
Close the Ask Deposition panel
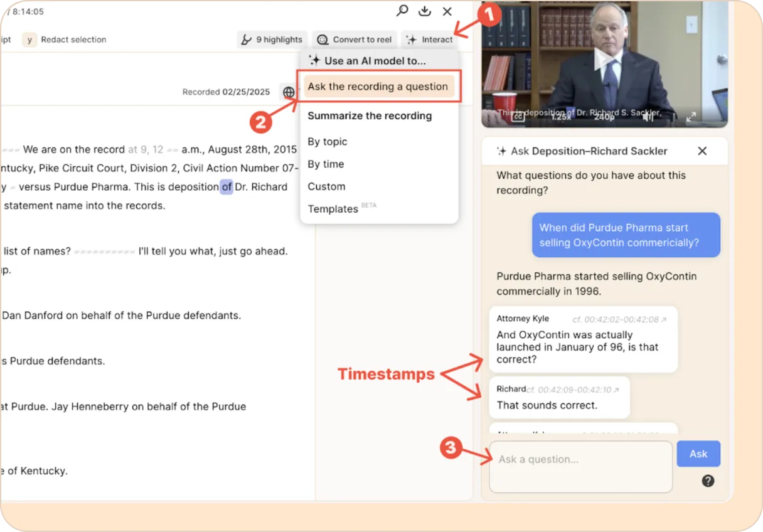702,151
